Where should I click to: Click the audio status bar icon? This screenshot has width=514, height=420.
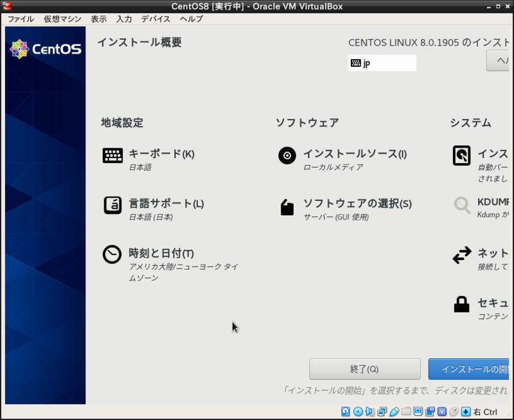pyautogui.click(x=370, y=412)
